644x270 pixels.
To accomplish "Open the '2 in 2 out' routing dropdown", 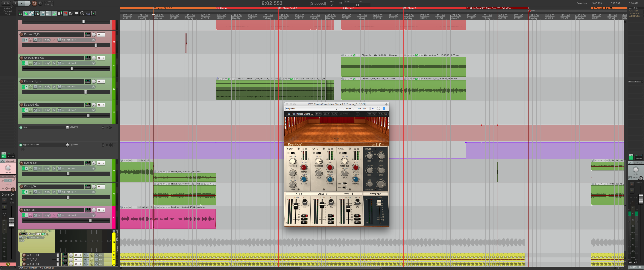I will click(x=362, y=108).
